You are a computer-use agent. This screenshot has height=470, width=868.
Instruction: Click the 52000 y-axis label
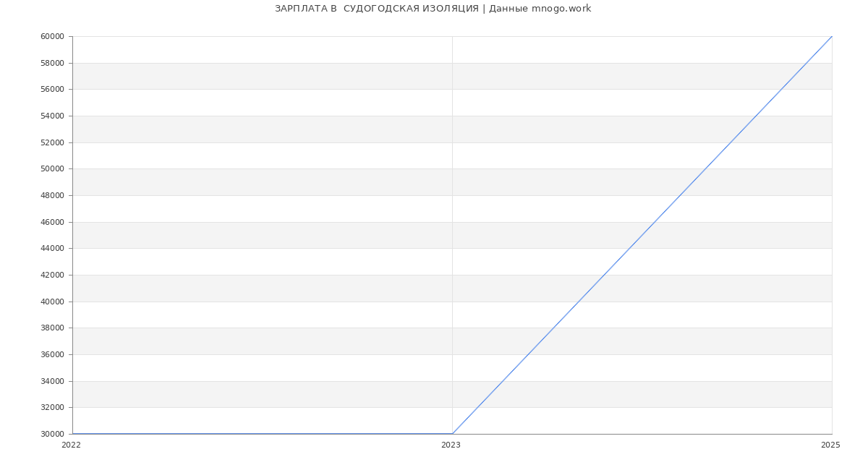(52, 142)
